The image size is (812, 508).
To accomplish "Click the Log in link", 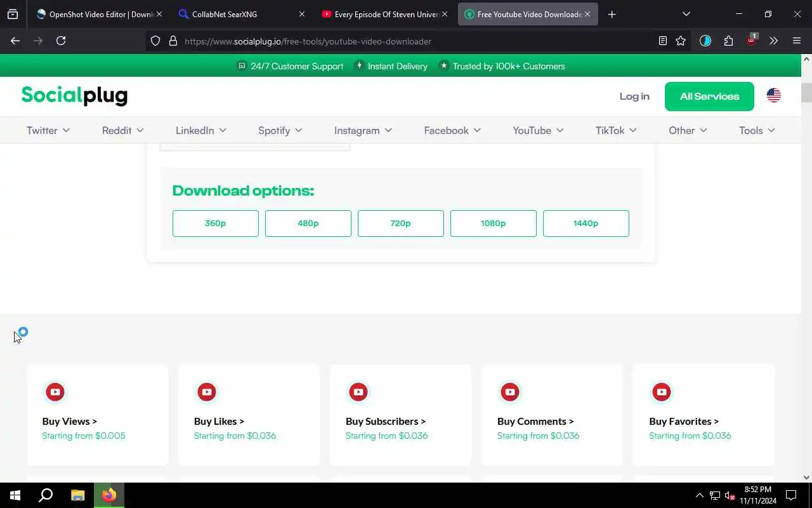I will click(634, 97).
